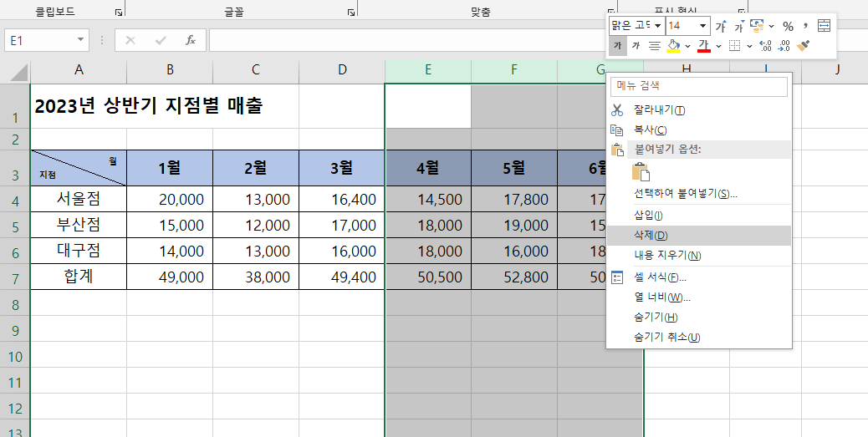Click format painter brush icon
This screenshot has width=868, height=437.
coord(804,46)
